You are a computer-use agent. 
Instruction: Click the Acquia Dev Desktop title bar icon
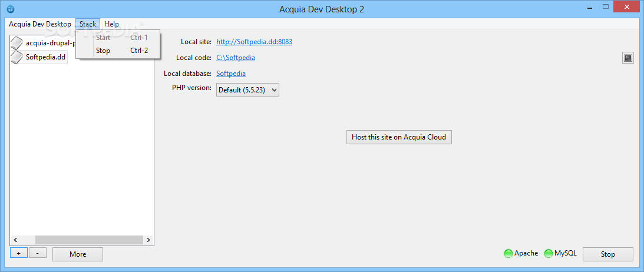coord(11,9)
